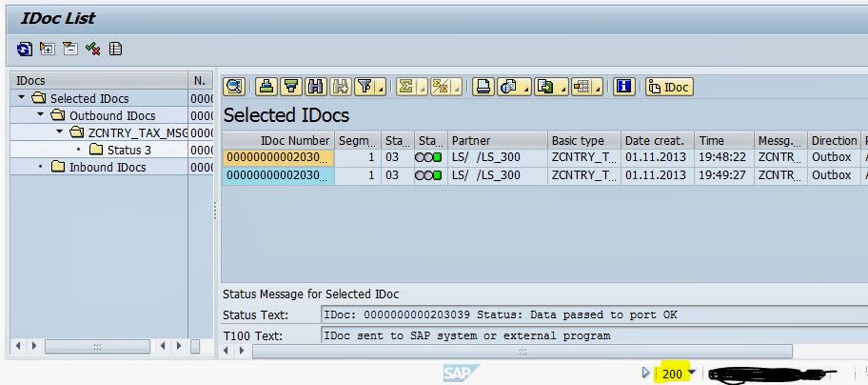Click the Date creat. column header
Viewport: 868px width, 385px height.
tap(659, 141)
